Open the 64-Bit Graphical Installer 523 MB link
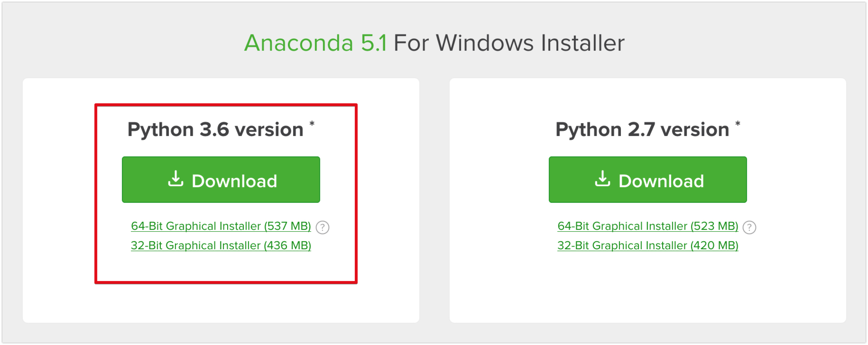868x345 pixels. (647, 226)
